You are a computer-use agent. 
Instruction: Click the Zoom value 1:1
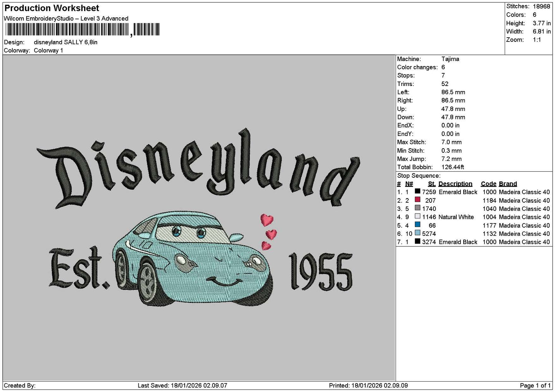(x=537, y=40)
